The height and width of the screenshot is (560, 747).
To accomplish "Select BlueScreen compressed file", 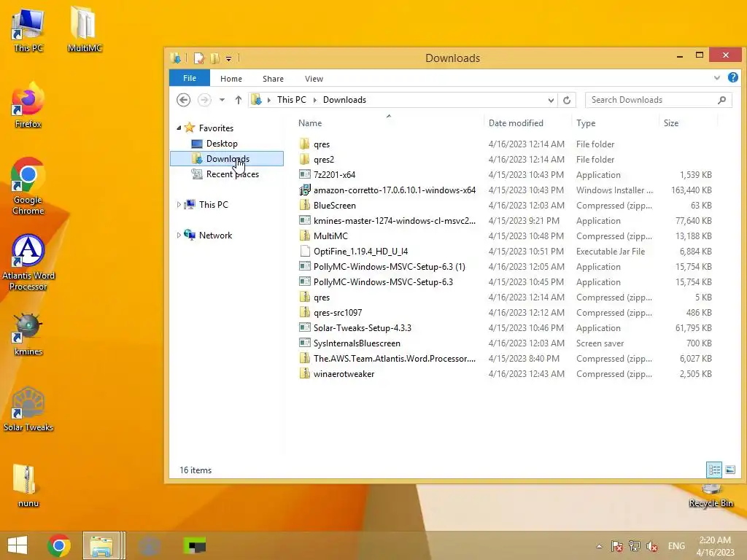I will coord(334,205).
